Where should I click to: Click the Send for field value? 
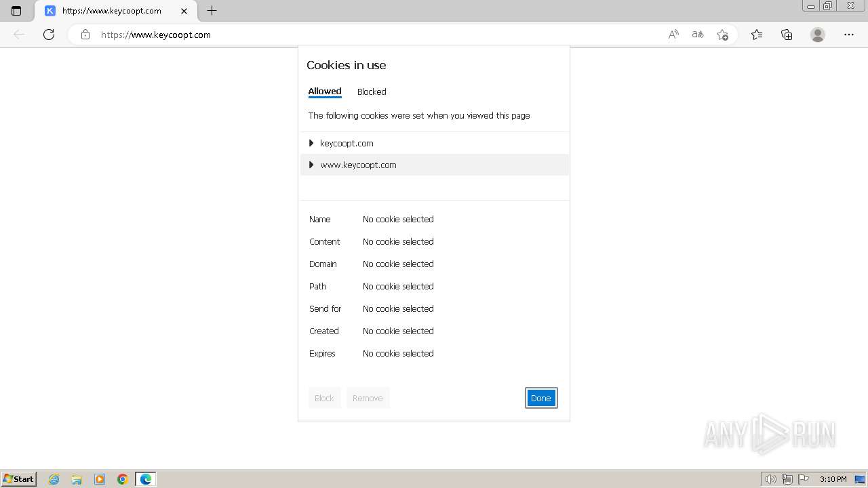click(x=398, y=308)
